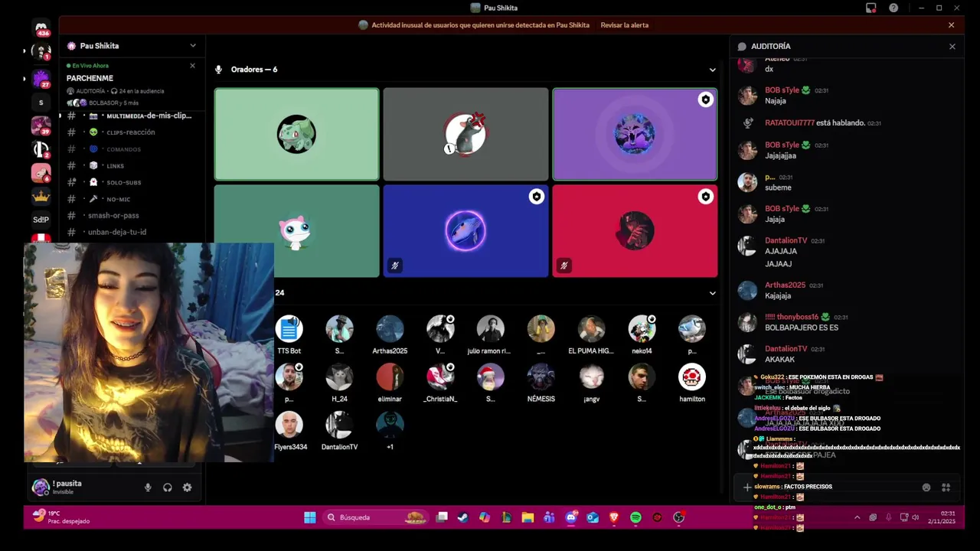Select the blue muted speaker tile
980x551 pixels.
(465, 231)
